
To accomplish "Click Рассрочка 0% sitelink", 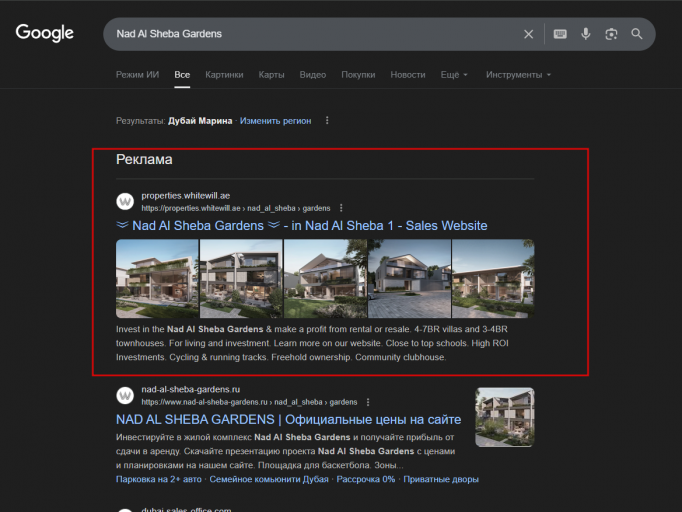I will tap(366, 479).
